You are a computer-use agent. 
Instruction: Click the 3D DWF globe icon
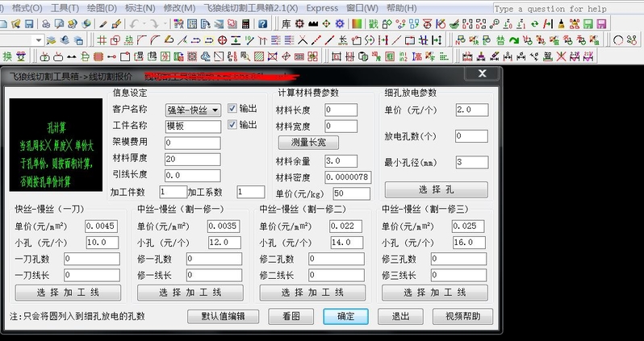[x=86, y=24]
